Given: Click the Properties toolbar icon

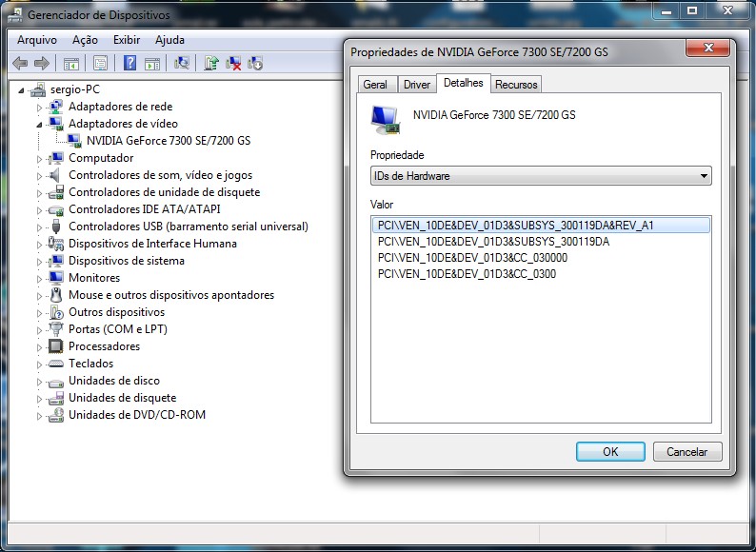Looking at the screenshot, I should click(100, 63).
